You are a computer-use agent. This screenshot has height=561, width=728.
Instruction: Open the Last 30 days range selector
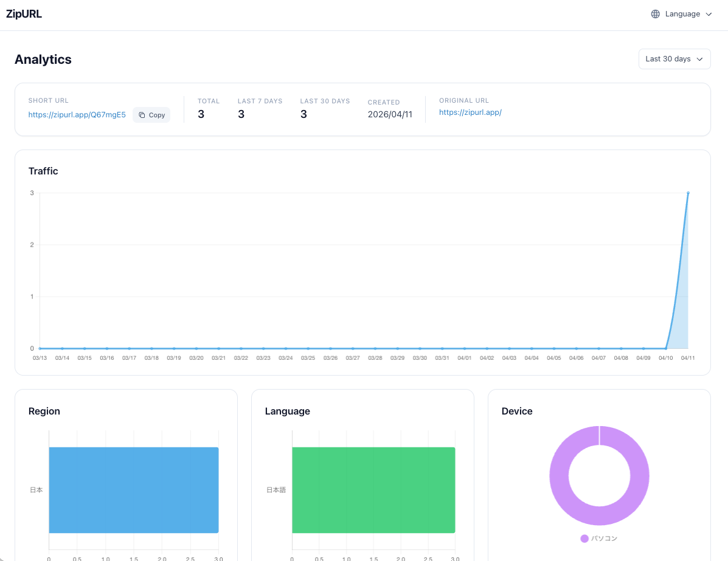tap(674, 59)
